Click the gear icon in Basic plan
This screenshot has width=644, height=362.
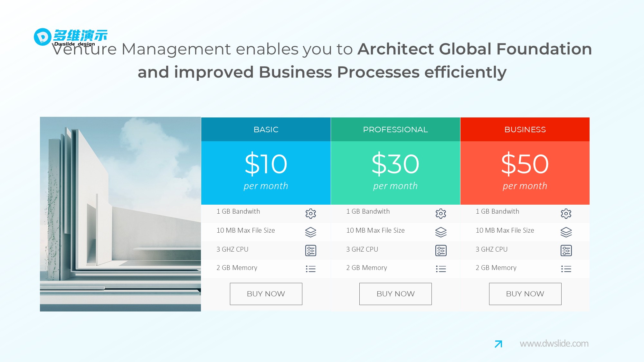pyautogui.click(x=310, y=213)
